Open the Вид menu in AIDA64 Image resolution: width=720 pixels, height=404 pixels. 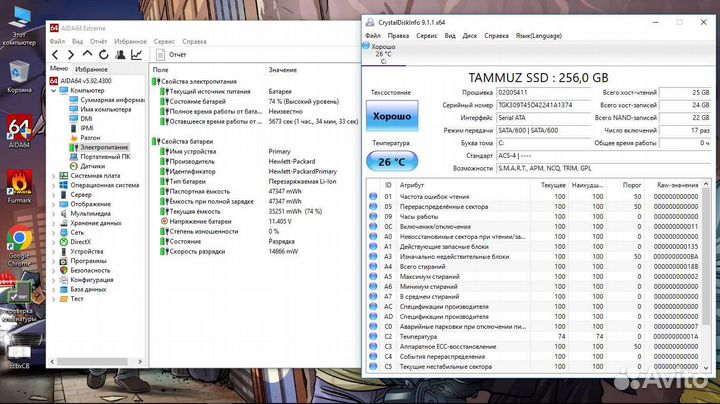click(78, 41)
